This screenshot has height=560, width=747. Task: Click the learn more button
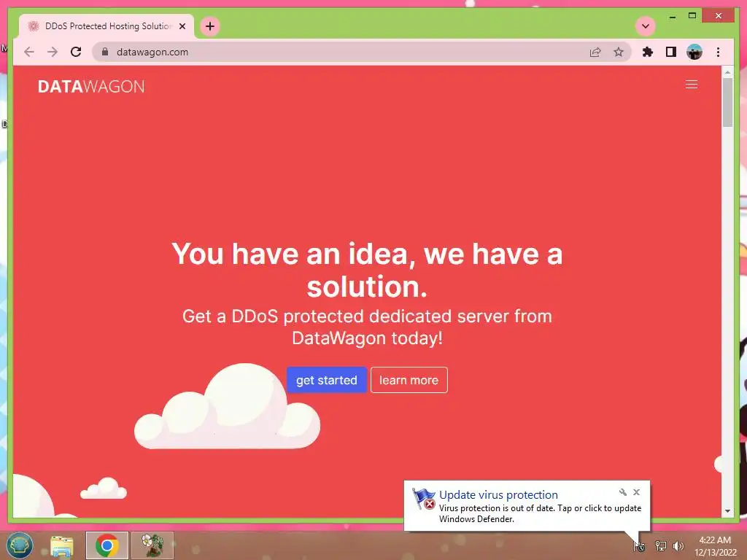pyautogui.click(x=409, y=380)
